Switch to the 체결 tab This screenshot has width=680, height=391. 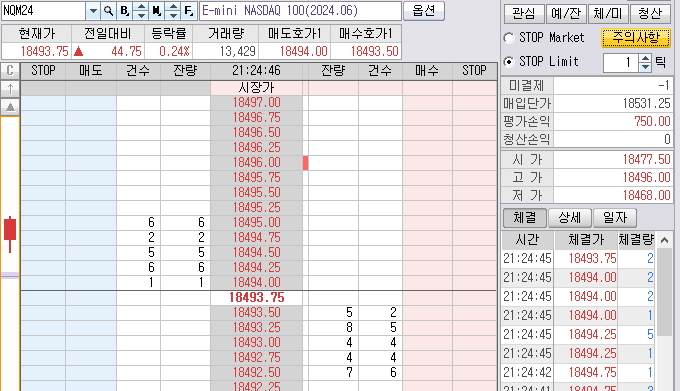coord(525,218)
